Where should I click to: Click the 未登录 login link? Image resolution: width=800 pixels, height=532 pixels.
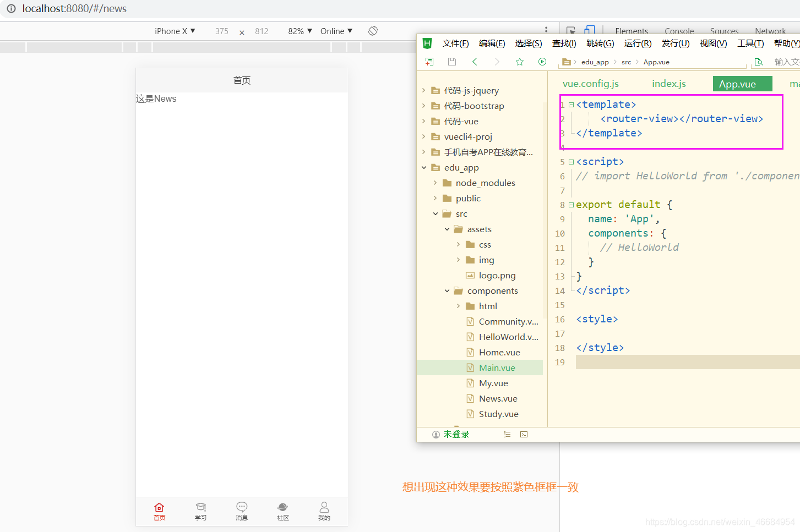[x=456, y=435]
